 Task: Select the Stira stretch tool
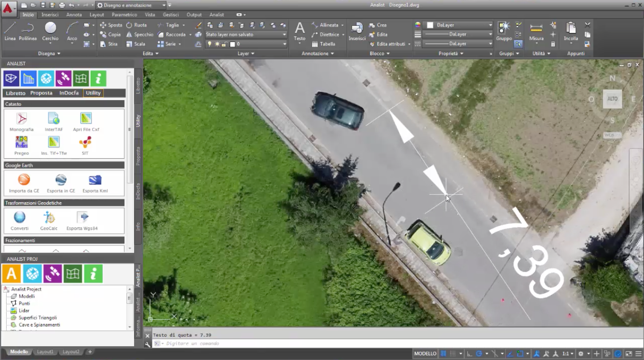109,44
